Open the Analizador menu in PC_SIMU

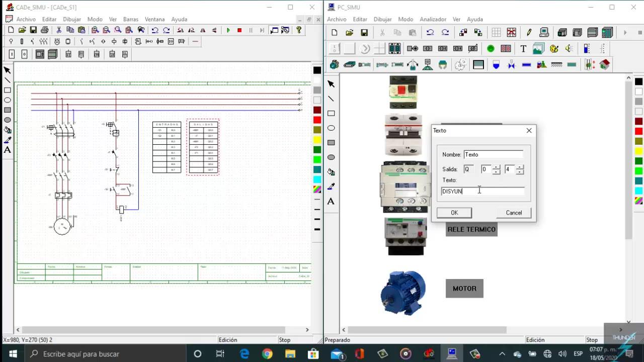433,19
